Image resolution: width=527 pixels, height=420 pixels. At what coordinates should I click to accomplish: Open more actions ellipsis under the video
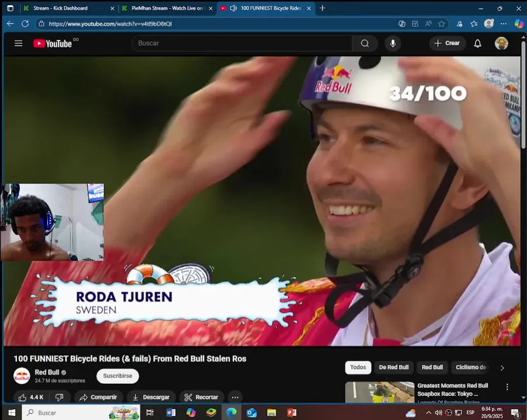tap(235, 397)
